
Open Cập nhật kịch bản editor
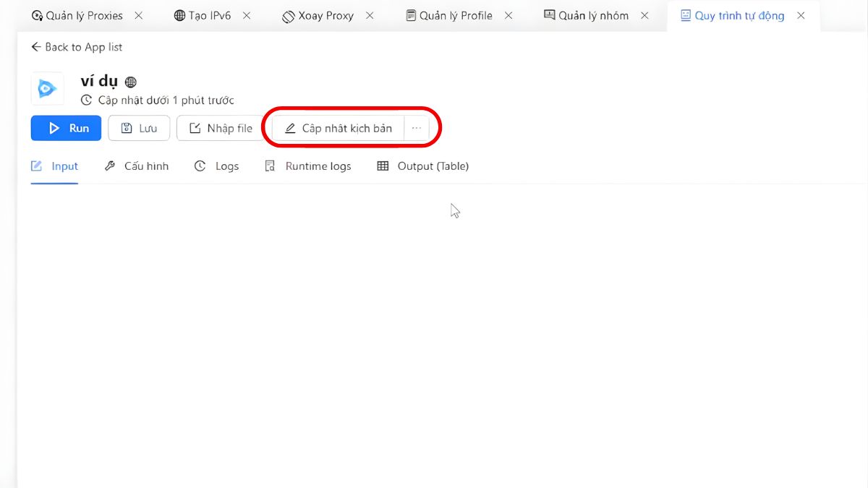339,128
